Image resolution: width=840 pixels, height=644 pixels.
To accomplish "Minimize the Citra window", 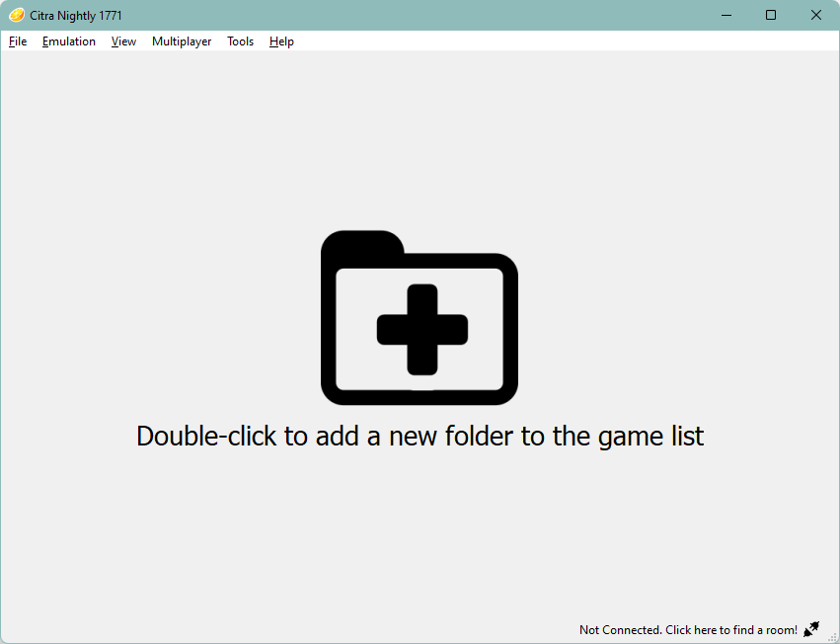I will click(x=725, y=15).
